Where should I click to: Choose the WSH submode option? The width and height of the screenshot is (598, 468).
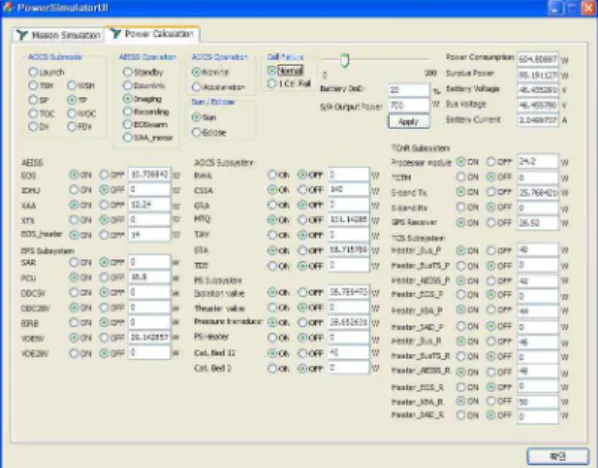pos(72,85)
